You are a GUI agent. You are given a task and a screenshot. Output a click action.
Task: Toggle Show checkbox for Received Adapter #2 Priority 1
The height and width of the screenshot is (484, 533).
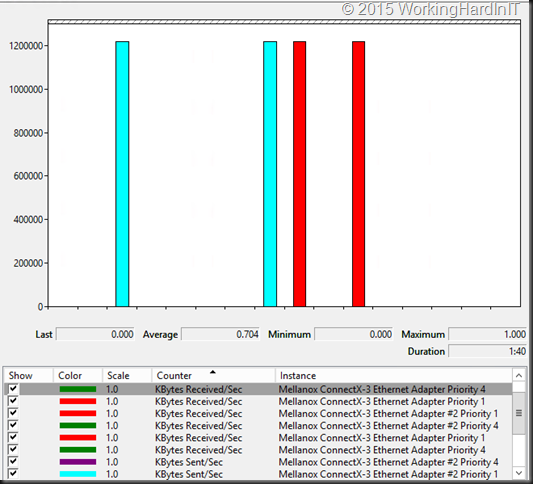point(13,413)
